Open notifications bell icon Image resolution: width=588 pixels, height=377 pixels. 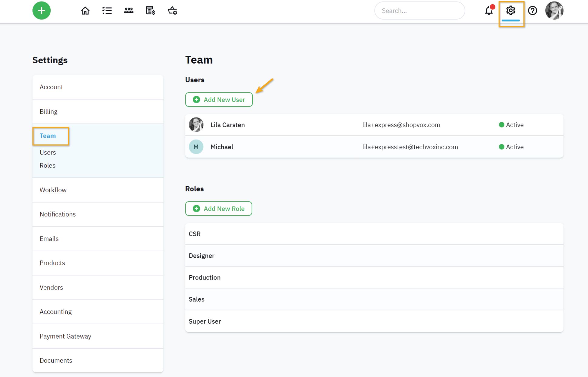(x=489, y=11)
